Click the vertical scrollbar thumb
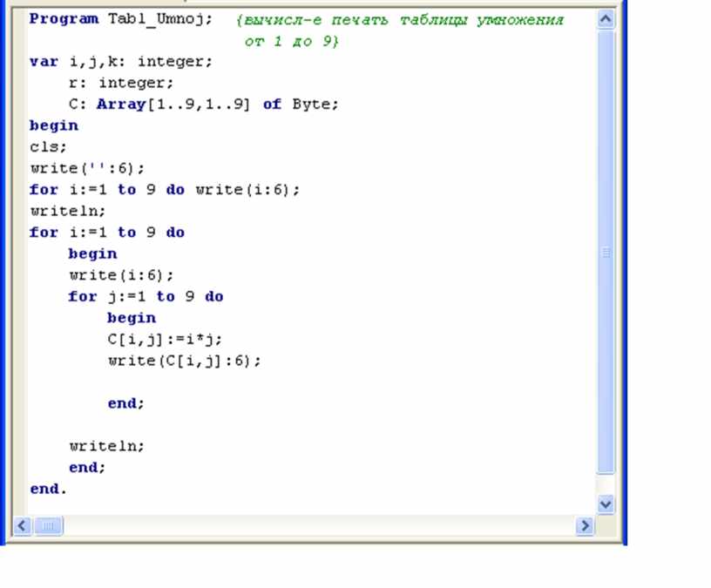The image size is (711, 588). (606, 252)
